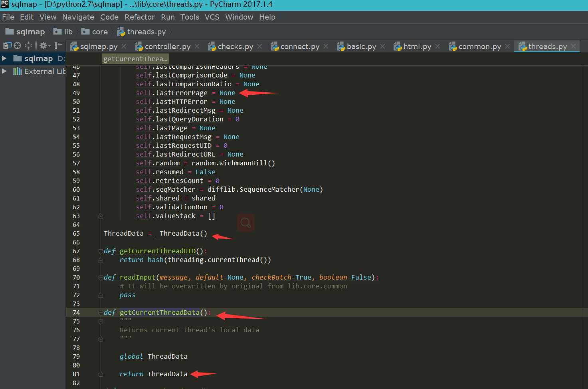
Task: Click Scroll from Source target icon
Action: coord(18,46)
